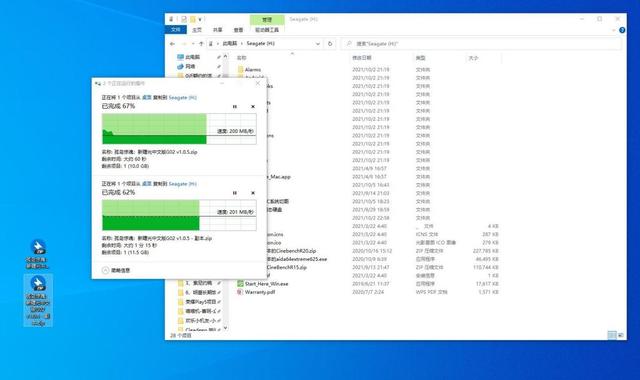Switch to the 驱动器工具 ribbon tab
This screenshot has height=380, width=640.
(267, 30)
